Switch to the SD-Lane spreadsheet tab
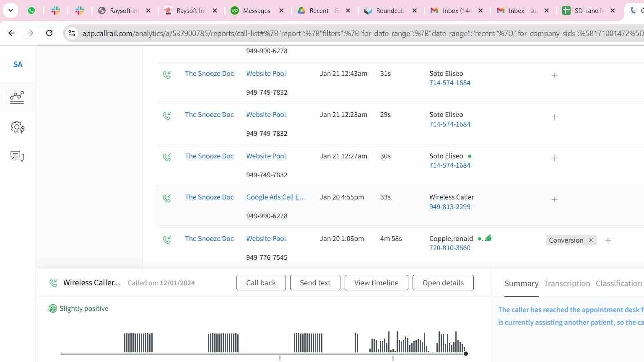The height and width of the screenshot is (362, 644). 589,10
